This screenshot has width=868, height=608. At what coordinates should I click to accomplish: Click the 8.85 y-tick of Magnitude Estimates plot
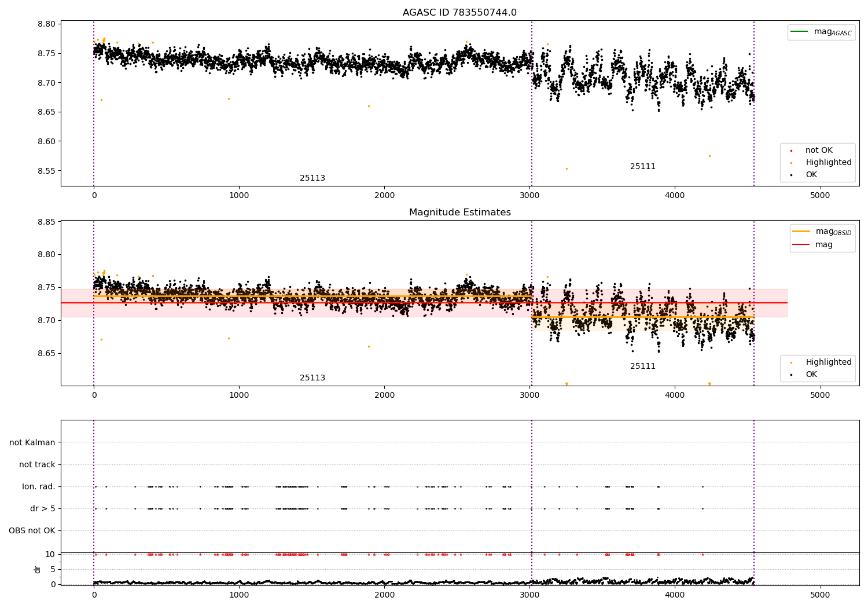point(47,222)
